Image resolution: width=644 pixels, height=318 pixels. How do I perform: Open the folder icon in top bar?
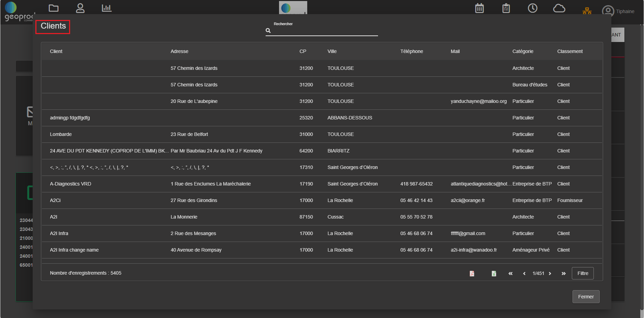[x=54, y=8]
